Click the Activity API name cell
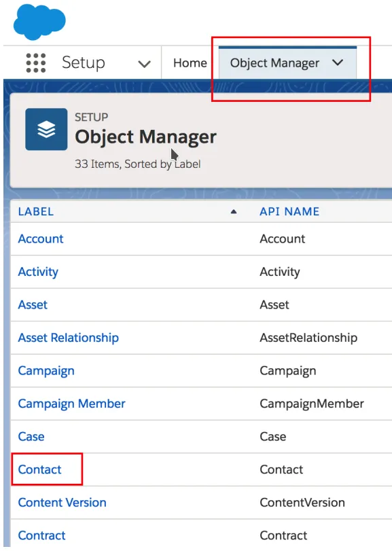Viewport: 392px width, 551px height. [x=280, y=272]
